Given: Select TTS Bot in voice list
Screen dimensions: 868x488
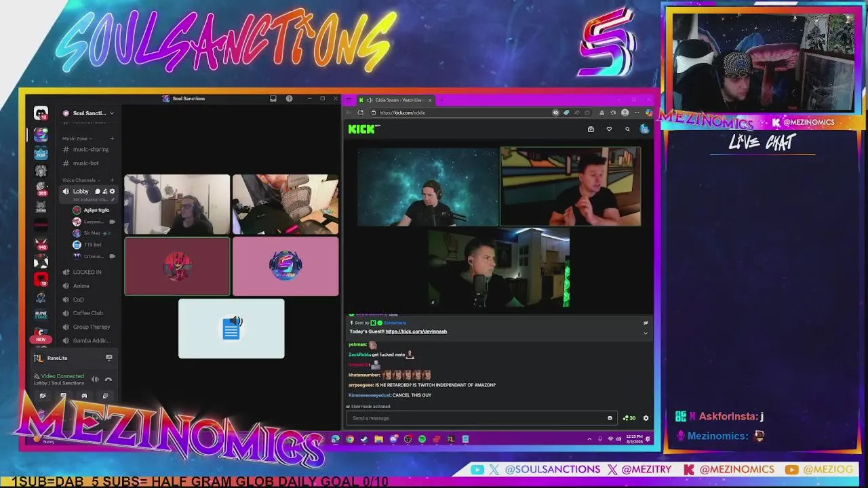Looking at the screenshot, I should point(88,245).
